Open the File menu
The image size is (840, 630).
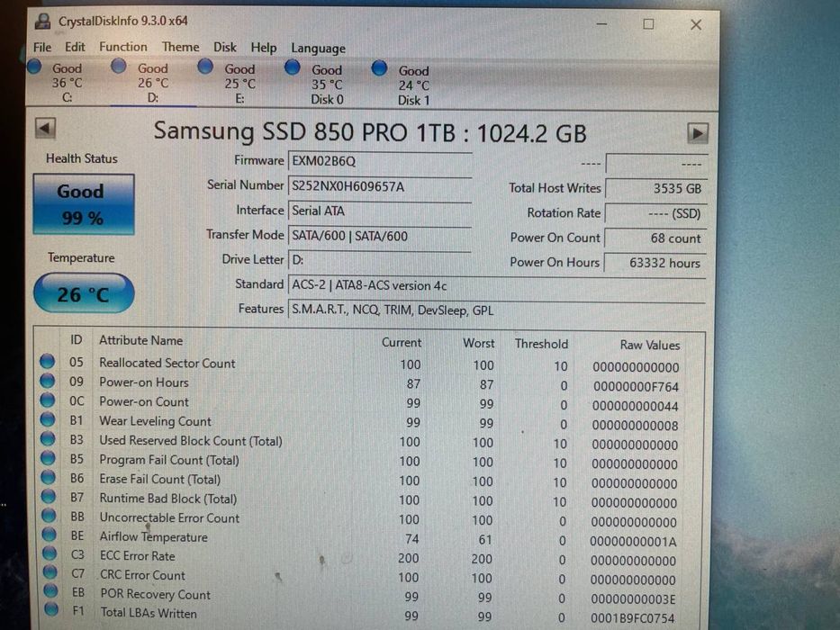(x=42, y=47)
